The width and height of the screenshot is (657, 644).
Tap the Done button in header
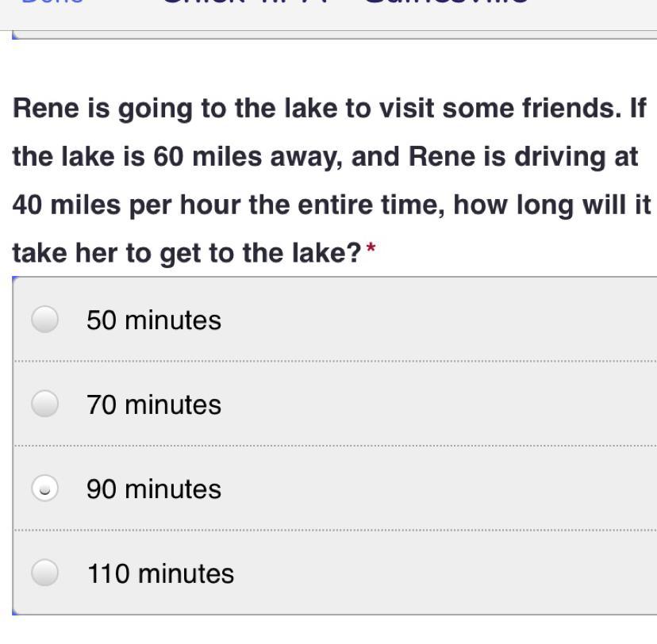click(52, 3)
